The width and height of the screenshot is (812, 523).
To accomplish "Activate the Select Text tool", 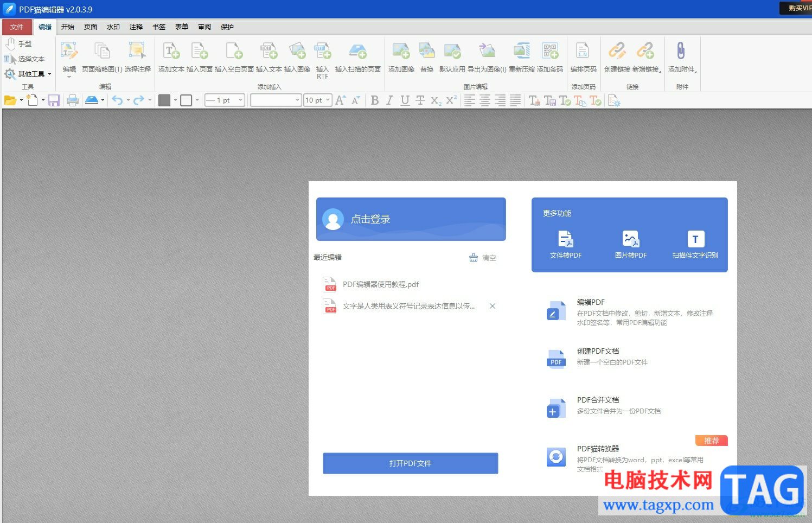I will (24, 59).
